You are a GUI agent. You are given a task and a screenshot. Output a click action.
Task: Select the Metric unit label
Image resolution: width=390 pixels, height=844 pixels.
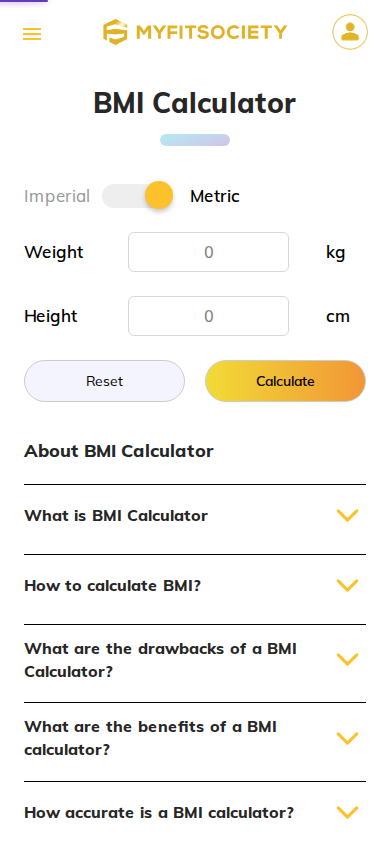click(215, 196)
